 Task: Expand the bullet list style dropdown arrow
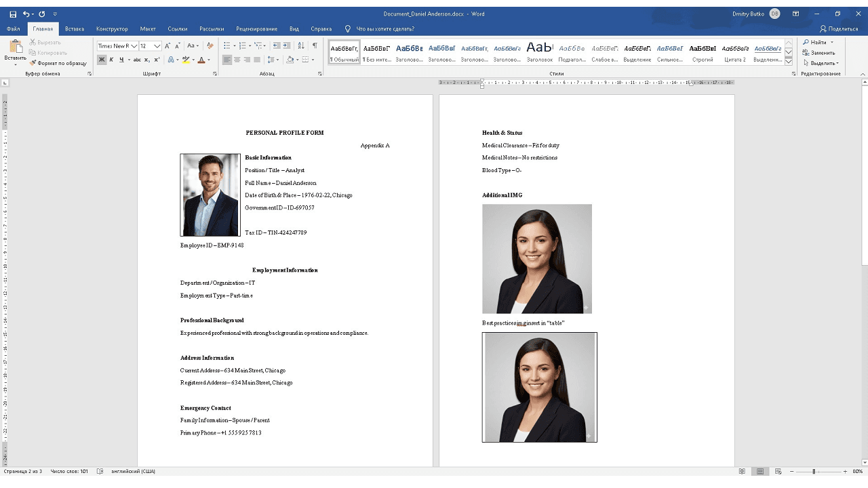tap(235, 45)
